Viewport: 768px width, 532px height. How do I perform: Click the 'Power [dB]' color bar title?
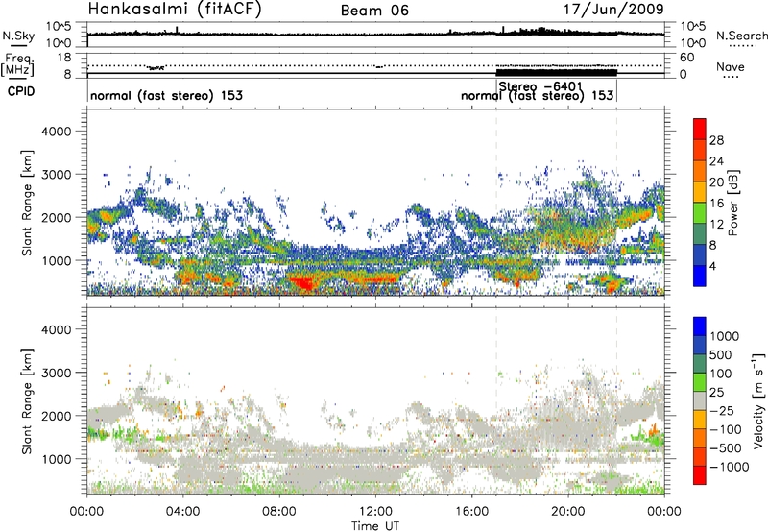(733, 203)
